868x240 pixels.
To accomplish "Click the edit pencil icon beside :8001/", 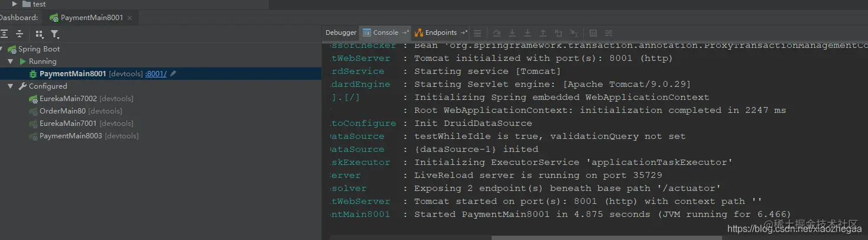I will pyautogui.click(x=173, y=74).
